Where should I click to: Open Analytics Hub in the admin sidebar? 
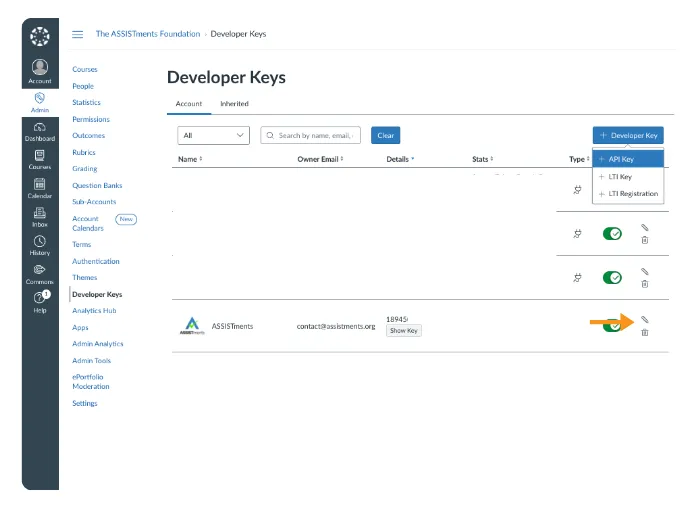94,311
